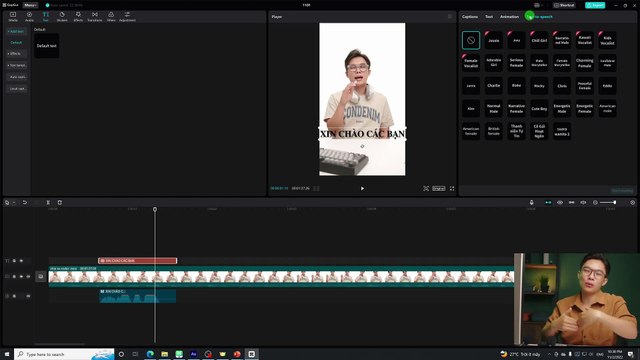Switch to the Text tab in inspector
Screen dimensions: 640x360
[x=489, y=17]
